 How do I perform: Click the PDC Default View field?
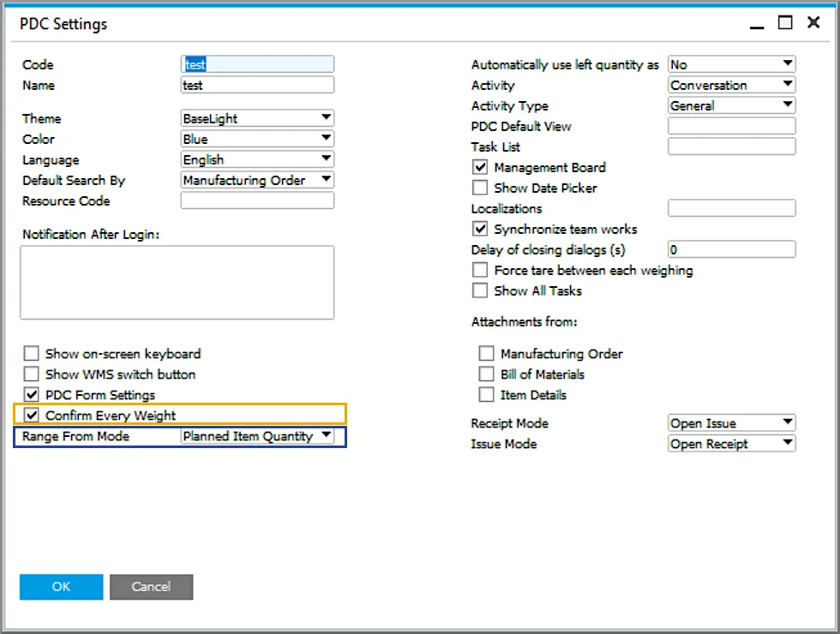(732, 126)
